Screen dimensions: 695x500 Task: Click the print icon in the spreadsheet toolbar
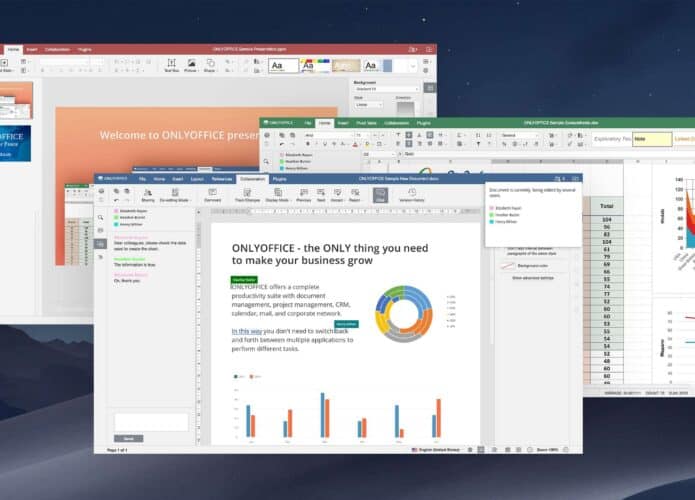pyautogui.click(x=267, y=135)
